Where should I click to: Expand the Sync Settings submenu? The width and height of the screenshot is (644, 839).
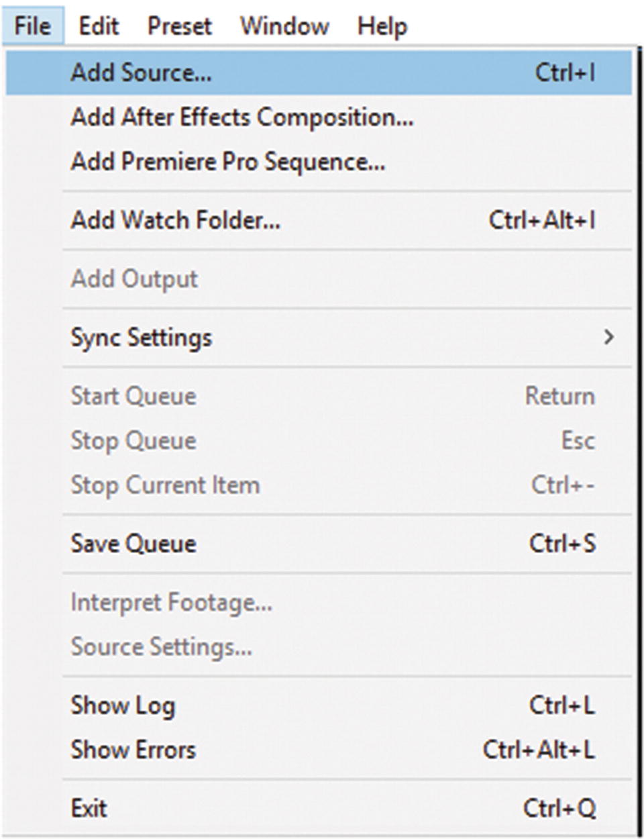point(142,337)
